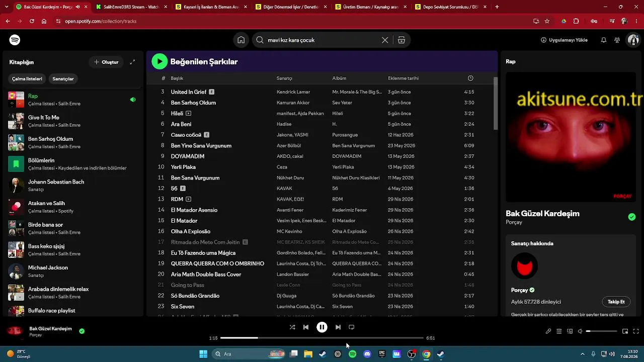Open the Bass keko sjsjsj playlist
The width and height of the screenshot is (644, 362).
73,250
